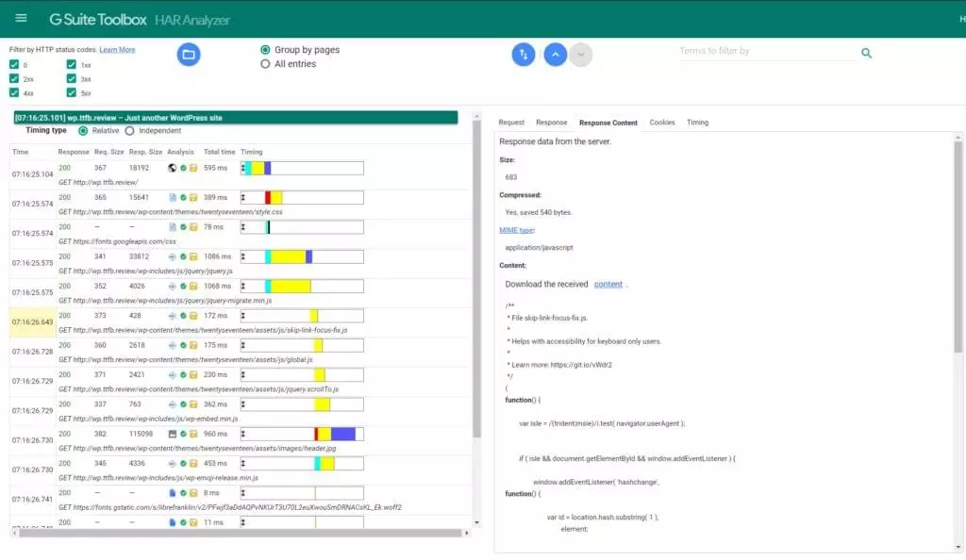
Task: Click script icon in wp-emoji-release.min.js row
Action: tap(173, 464)
